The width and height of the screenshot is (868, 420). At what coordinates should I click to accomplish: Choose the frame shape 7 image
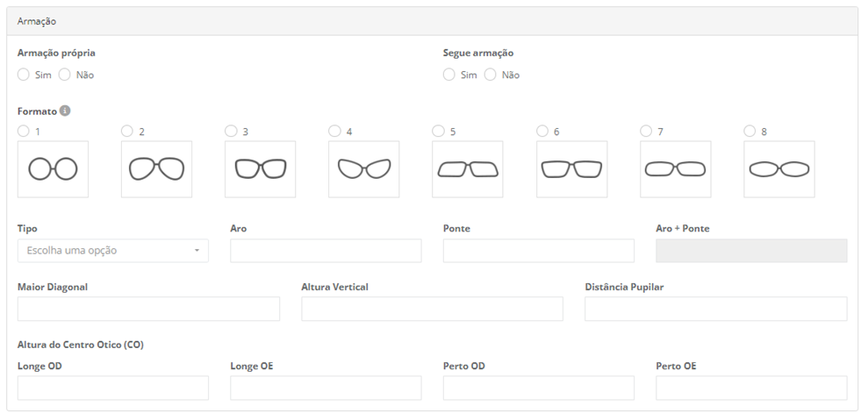[x=676, y=168]
